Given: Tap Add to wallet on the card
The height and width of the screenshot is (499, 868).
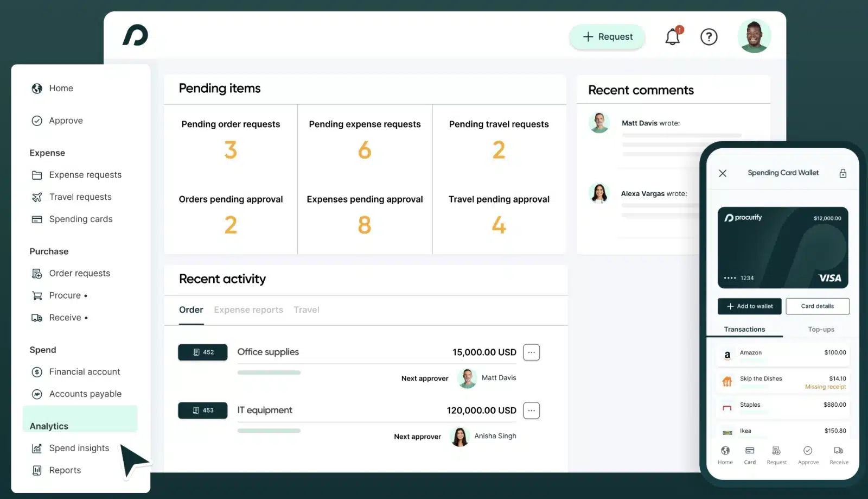Looking at the screenshot, I should (749, 306).
